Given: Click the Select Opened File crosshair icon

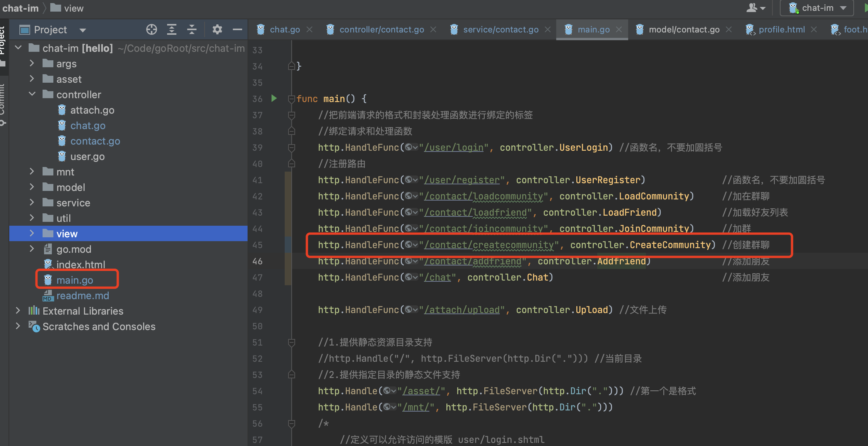Looking at the screenshot, I should [152, 29].
